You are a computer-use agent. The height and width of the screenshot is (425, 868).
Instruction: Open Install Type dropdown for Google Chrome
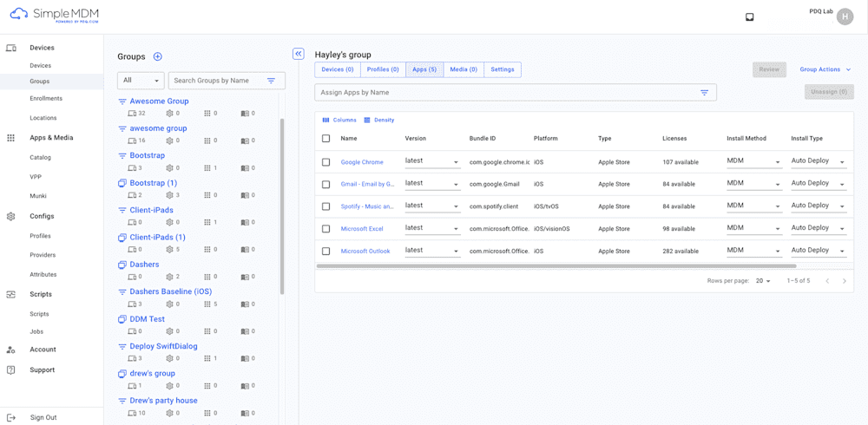point(819,161)
